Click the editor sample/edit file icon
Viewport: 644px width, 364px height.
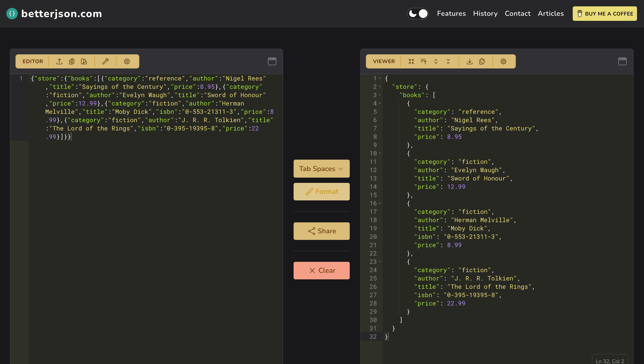(84, 61)
